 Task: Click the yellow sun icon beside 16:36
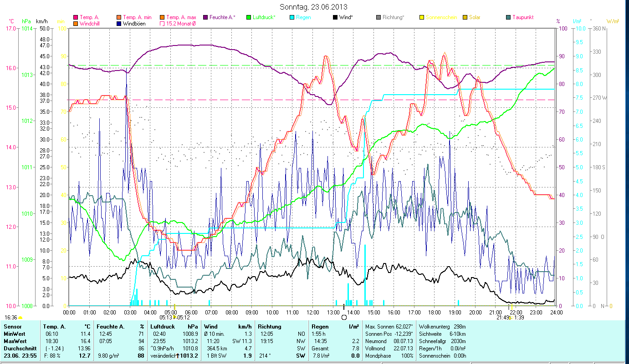20,318
